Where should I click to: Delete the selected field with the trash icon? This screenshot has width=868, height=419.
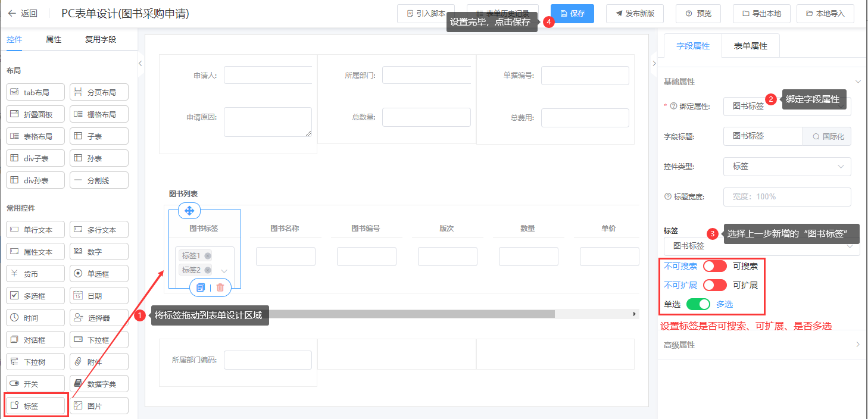(220, 287)
